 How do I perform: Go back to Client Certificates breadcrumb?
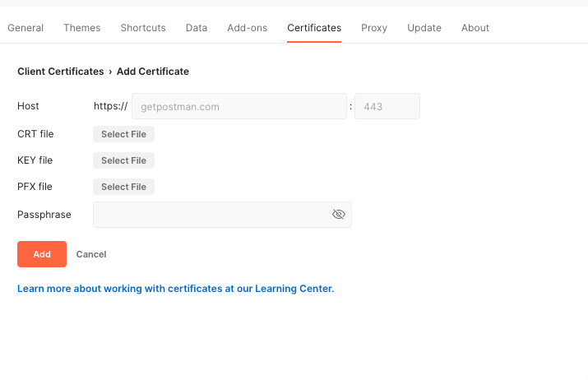[x=61, y=72]
